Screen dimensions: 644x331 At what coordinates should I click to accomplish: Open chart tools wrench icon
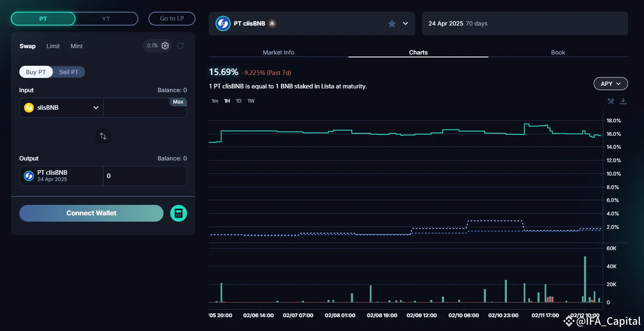[611, 101]
